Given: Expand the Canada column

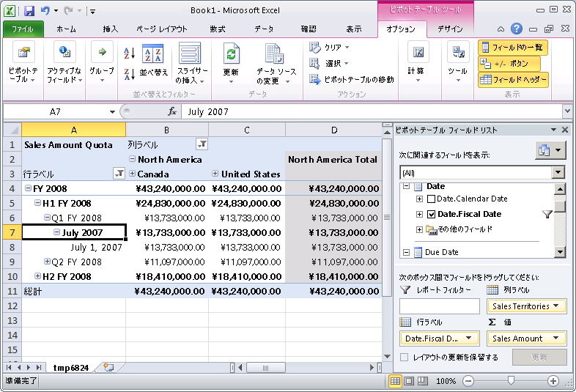Looking at the screenshot, I should point(132,174).
